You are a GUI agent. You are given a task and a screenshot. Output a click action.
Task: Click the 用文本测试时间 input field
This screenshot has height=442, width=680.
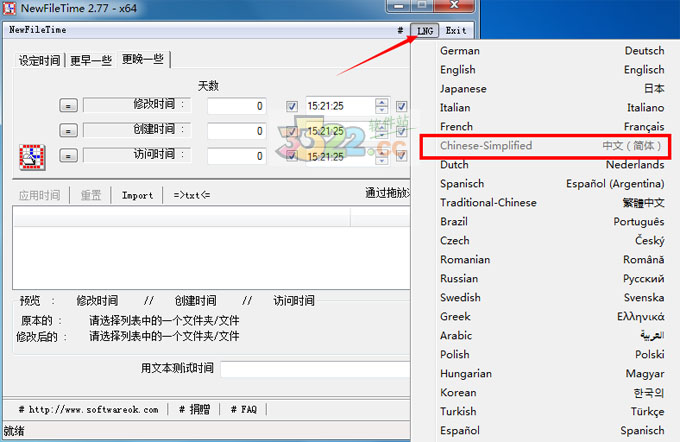coord(315,369)
